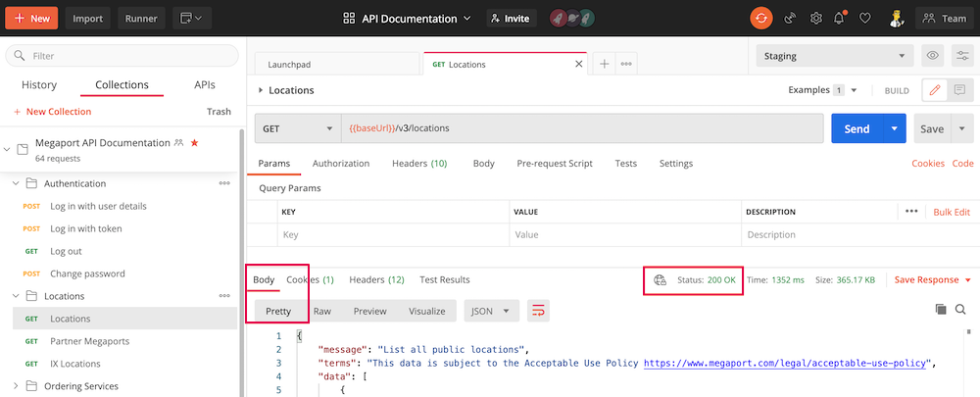This screenshot has width=980, height=397.
Task: Toggle line wrap icon in response
Action: (538, 311)
